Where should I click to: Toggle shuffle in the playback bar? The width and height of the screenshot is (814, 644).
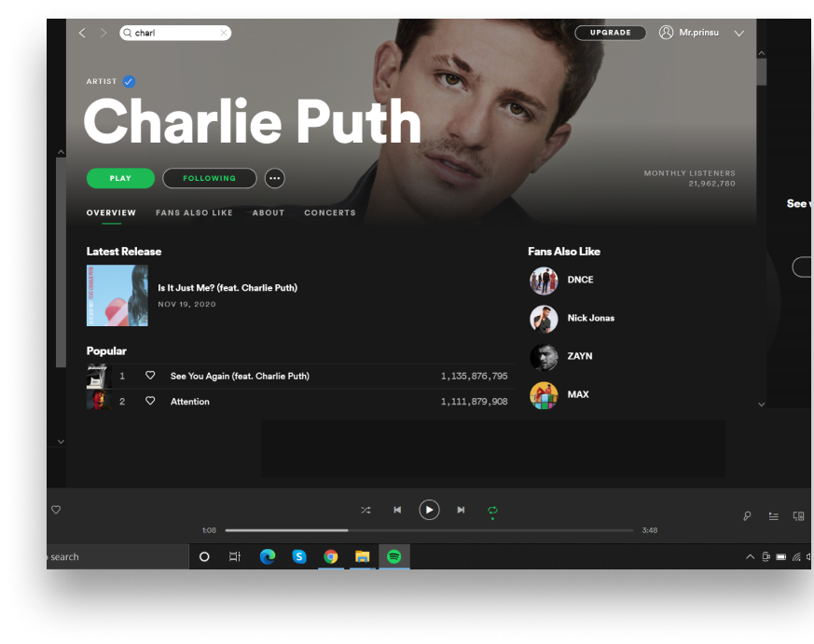[x=366, y=510]
